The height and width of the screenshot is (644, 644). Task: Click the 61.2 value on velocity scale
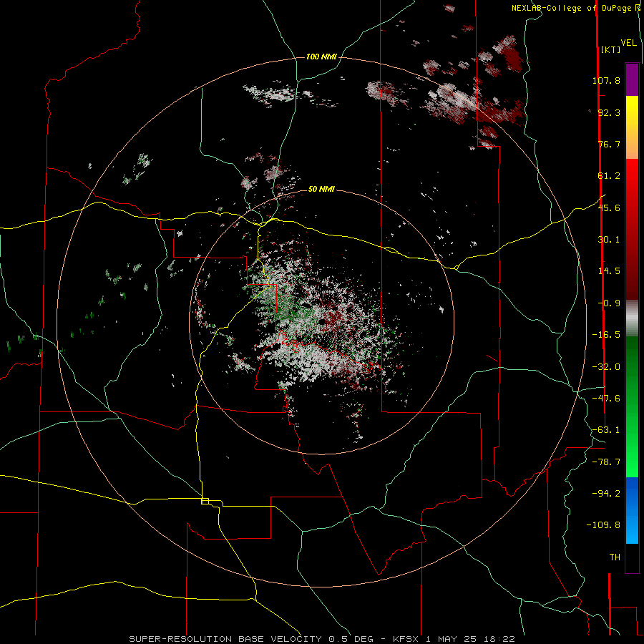coord(609,176)
